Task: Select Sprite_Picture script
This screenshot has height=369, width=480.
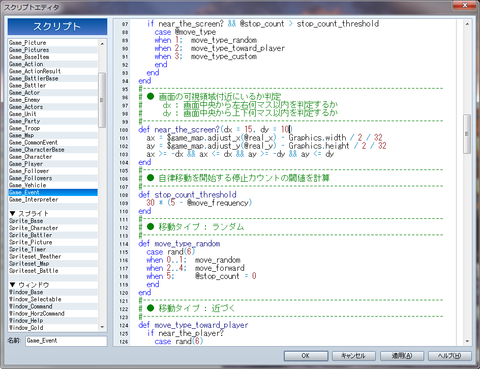Action: (x=53, y=242)
